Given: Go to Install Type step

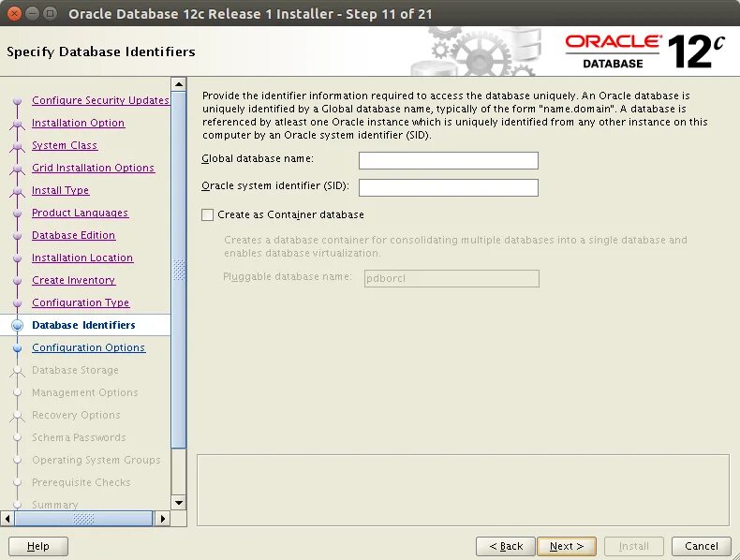Looking at the screenshot, I should point(60,190).
